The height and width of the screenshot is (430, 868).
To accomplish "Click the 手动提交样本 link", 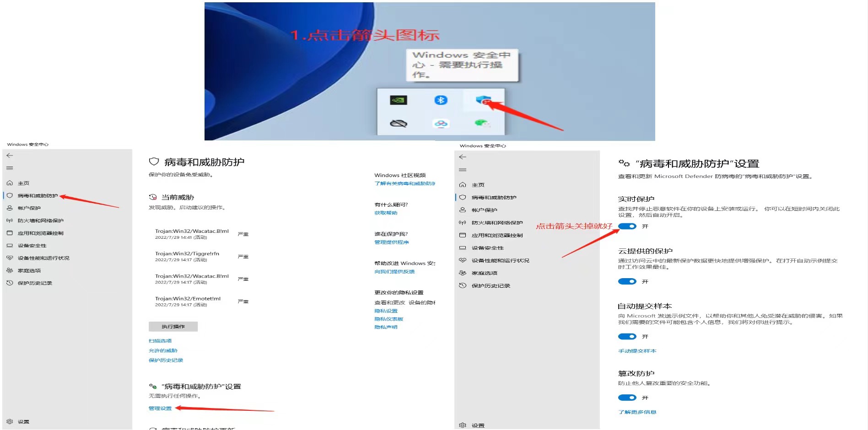I will tap(637, 351).
